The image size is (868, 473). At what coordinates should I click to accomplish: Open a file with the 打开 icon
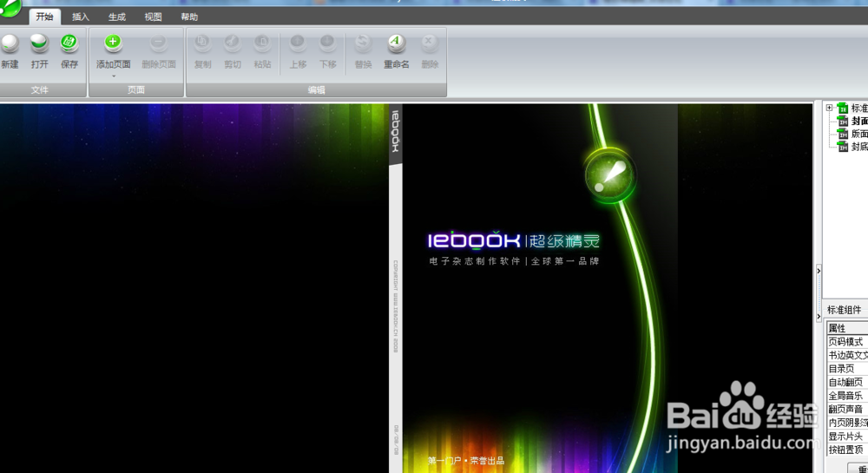tap(39, 43)
